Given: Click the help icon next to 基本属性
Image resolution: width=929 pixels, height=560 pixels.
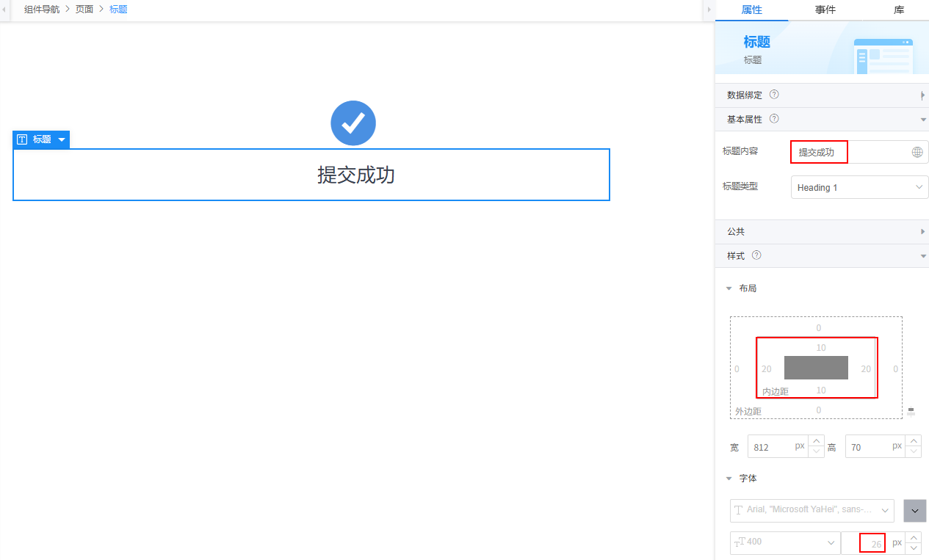Looking at the screenshot, I should [774, 119].
